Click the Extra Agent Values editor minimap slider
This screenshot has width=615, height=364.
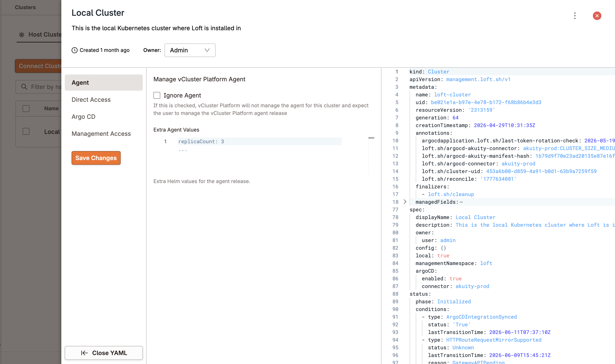371,138
